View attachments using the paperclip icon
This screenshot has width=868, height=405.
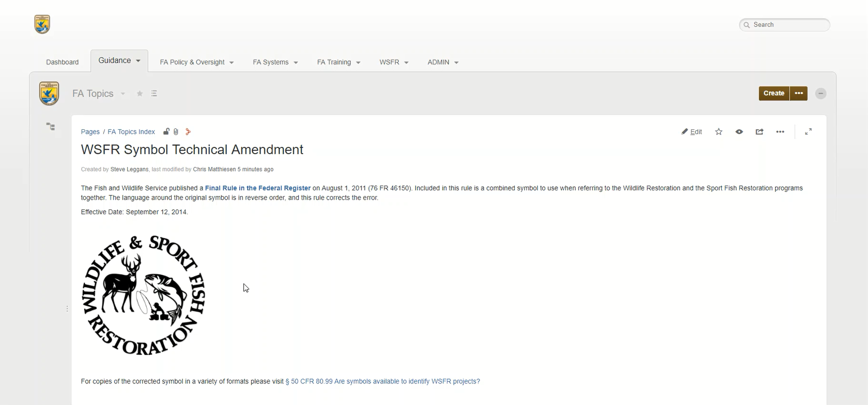(176, 132)
